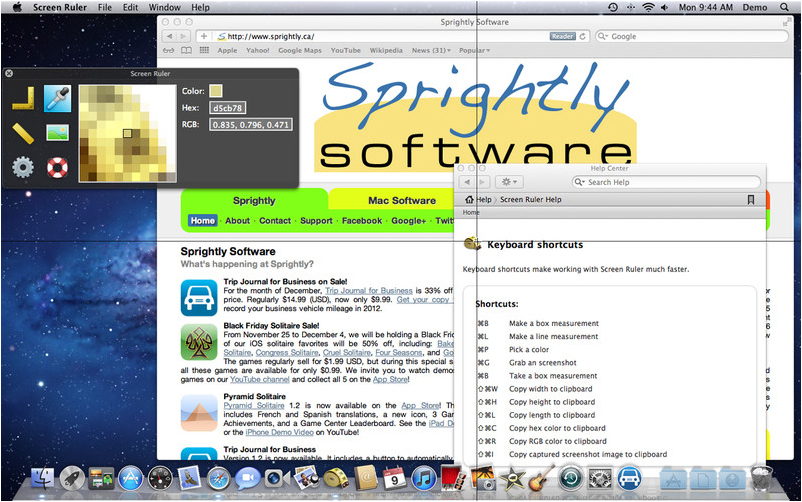
Task: Select the screenshot grab picture tool
Action: (x=57, y=133)
